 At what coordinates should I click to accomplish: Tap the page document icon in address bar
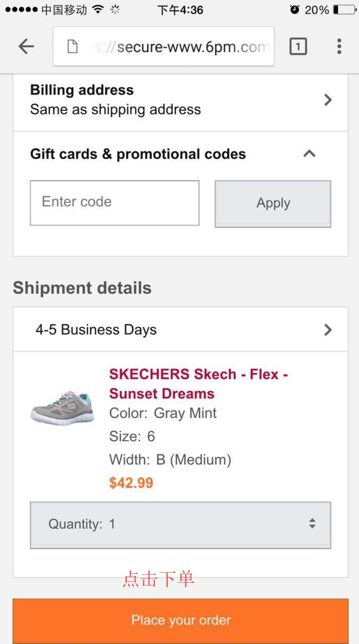click(x=72, y=47)
